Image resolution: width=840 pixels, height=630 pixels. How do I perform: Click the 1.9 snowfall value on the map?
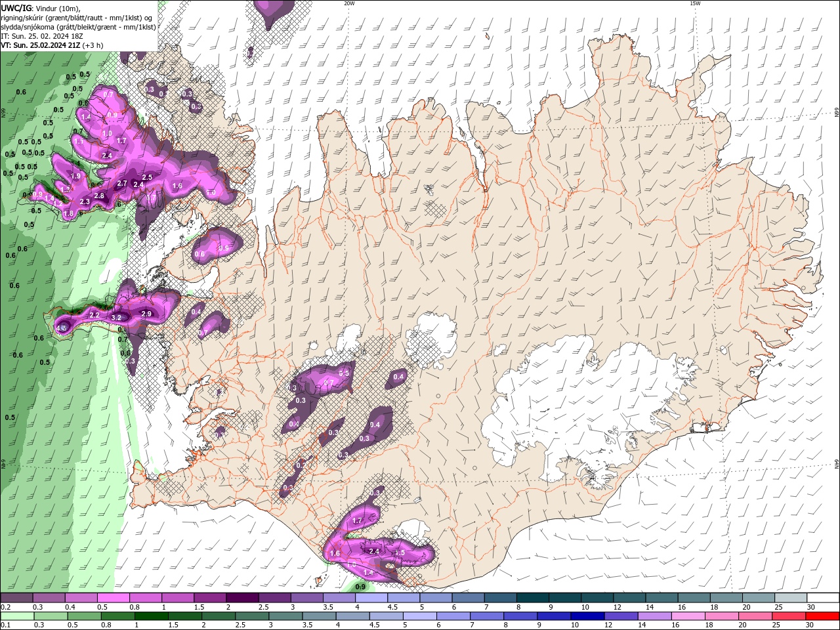pyautogui.click(x=75, y=177)
